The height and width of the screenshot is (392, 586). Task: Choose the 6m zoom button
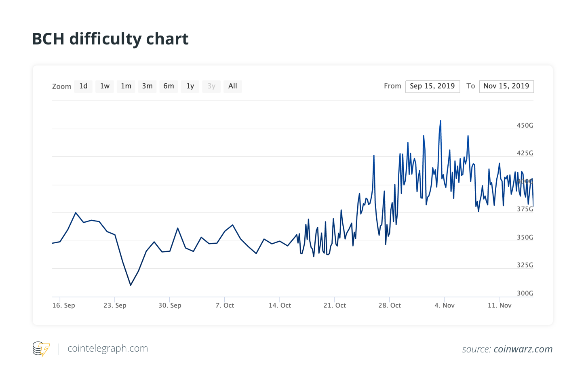click(169, 86)
